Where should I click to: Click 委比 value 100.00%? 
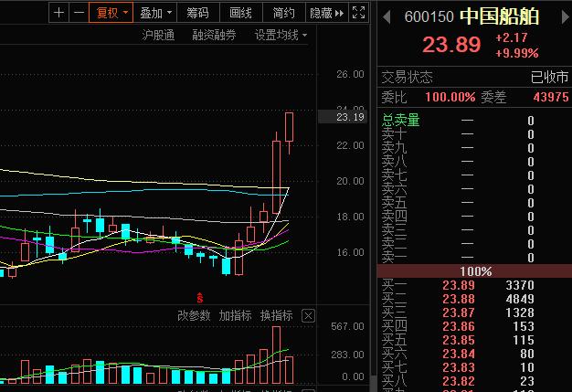pyautogui.click(x=450, y=97)
